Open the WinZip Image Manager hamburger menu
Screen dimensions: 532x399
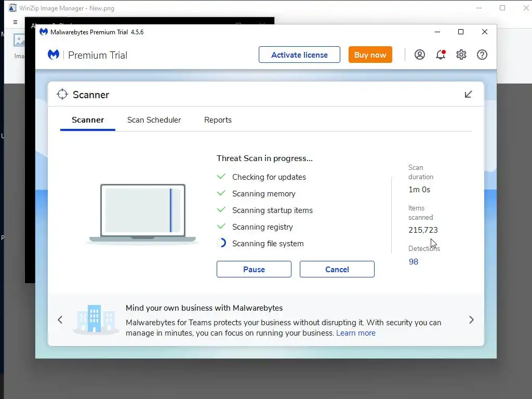(15, 22)
